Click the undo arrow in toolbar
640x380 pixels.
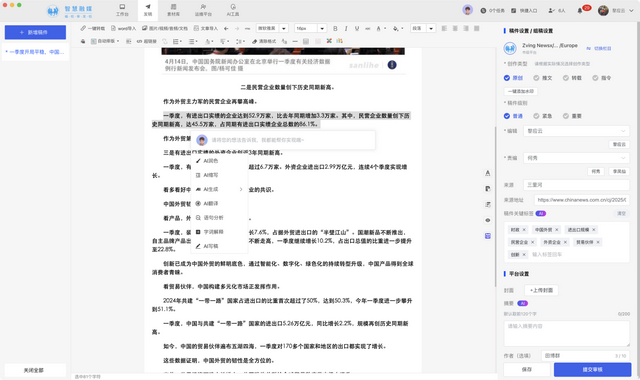[226, 29]
